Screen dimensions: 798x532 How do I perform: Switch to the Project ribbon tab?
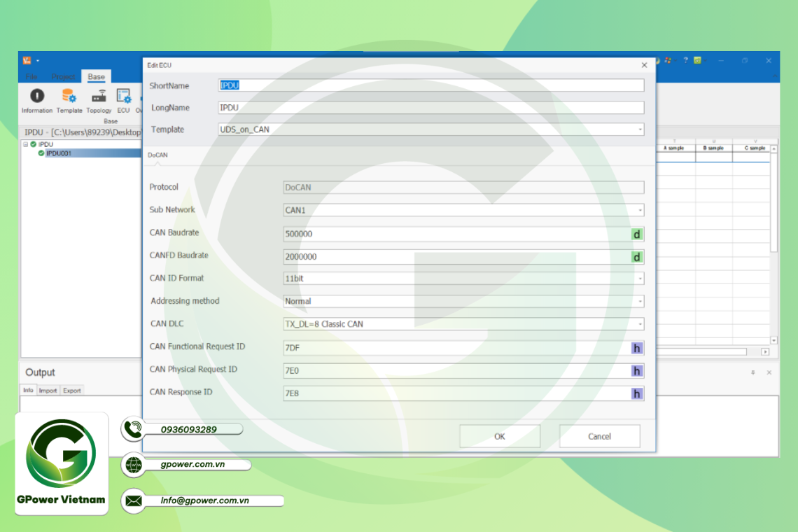63,77
